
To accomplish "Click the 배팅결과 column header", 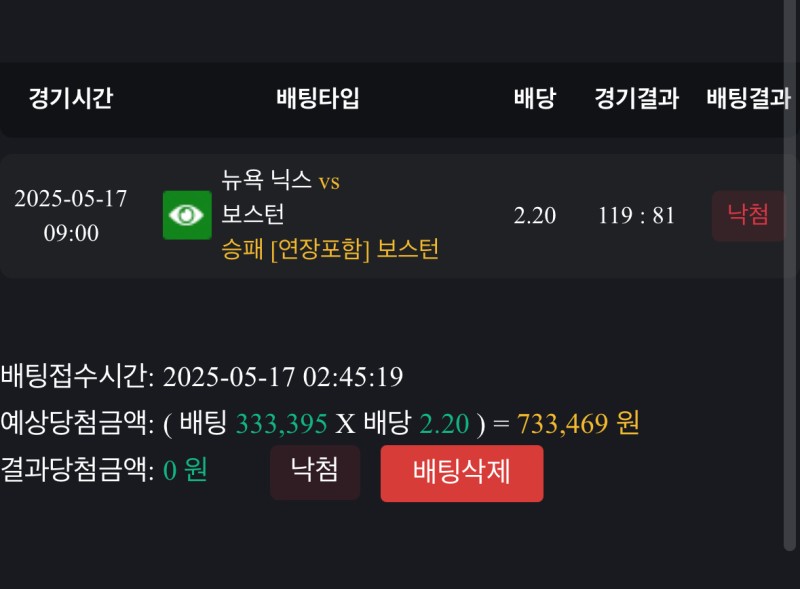I will point(748,98).
